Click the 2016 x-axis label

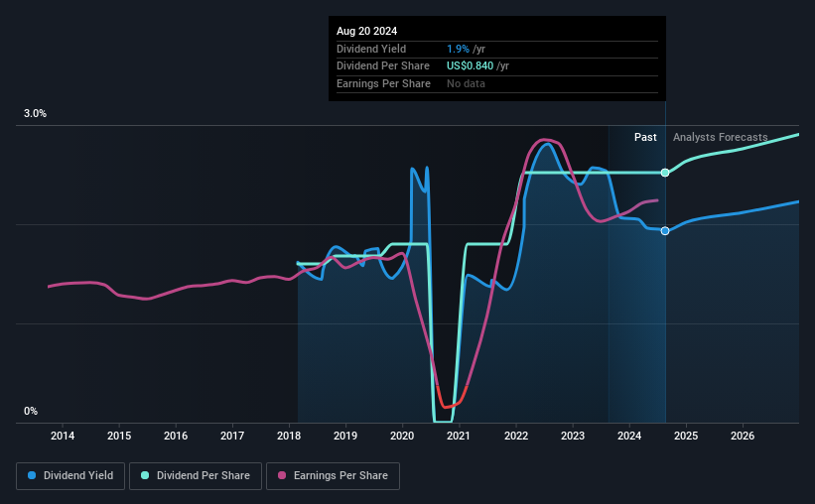pos(176,436)
